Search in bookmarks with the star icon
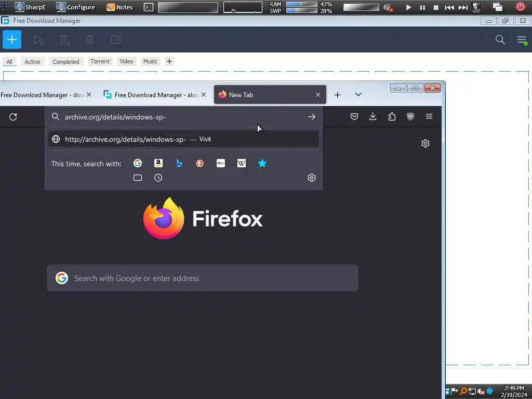The image size is (532, 399). [262, 164]
